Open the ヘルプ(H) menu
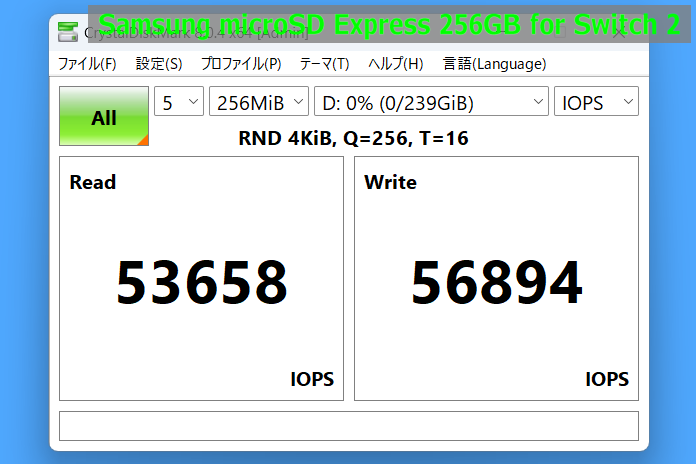696x464 pixels. click(396, 64)
